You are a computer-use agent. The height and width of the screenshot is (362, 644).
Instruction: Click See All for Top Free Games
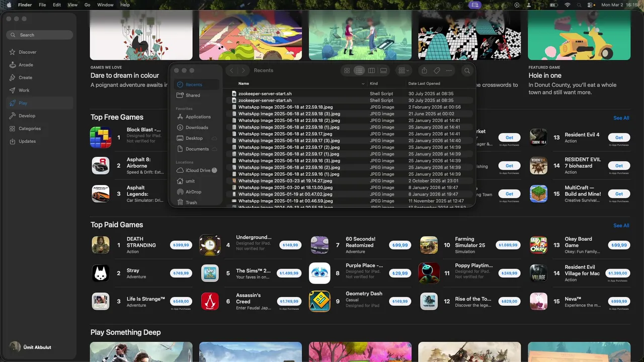[x=621, y=118]
